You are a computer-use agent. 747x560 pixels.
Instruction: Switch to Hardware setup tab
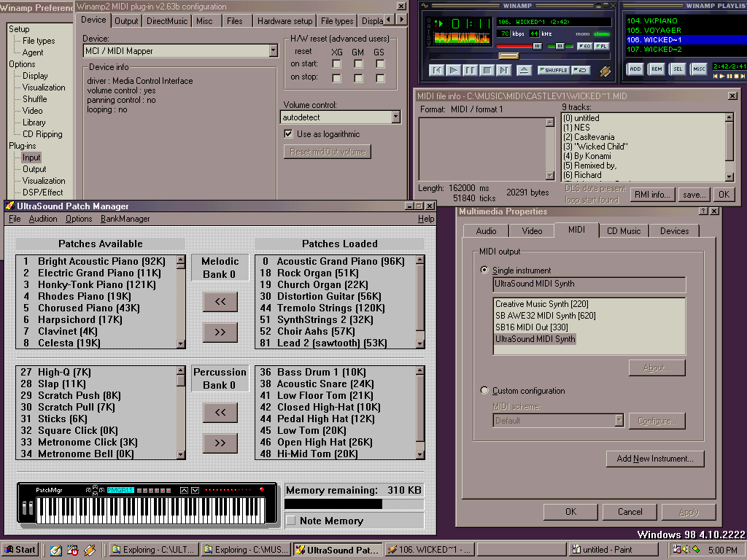click(x=285, y=21)
